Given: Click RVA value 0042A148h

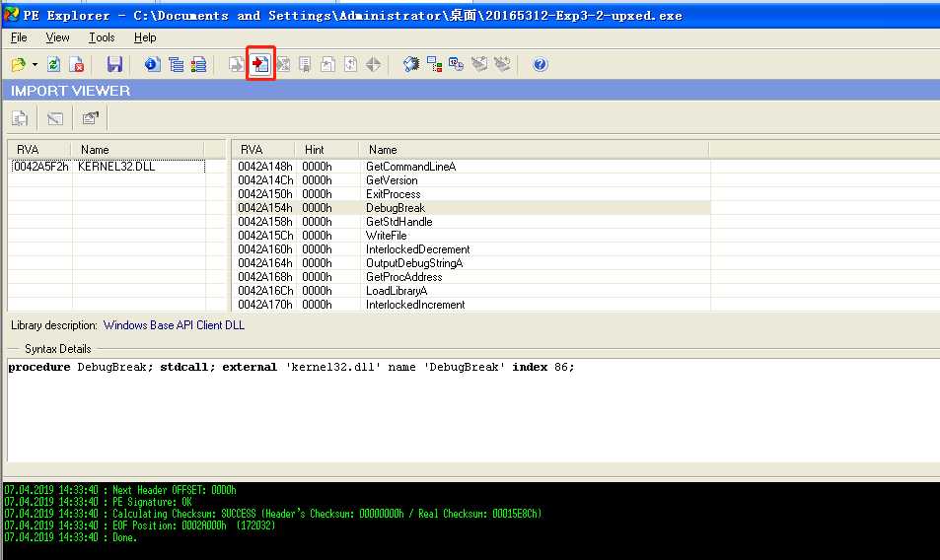Looking at the screenshot, I should click(x=265, y=167).
